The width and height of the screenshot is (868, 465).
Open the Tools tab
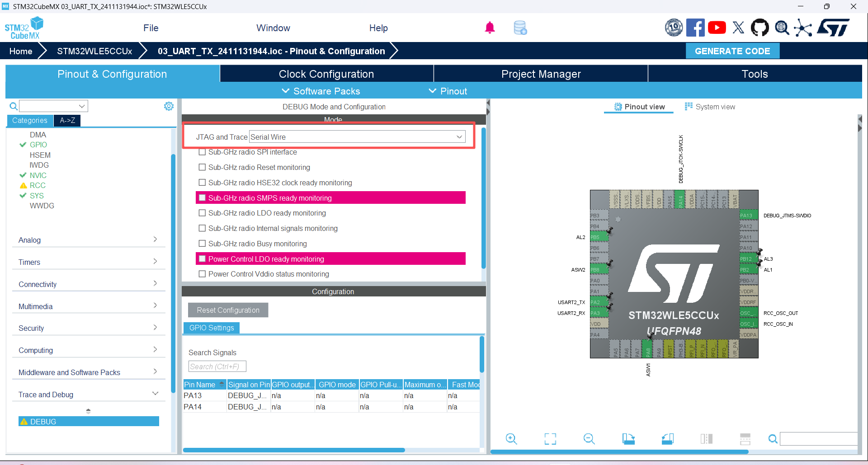pos(755,74)
